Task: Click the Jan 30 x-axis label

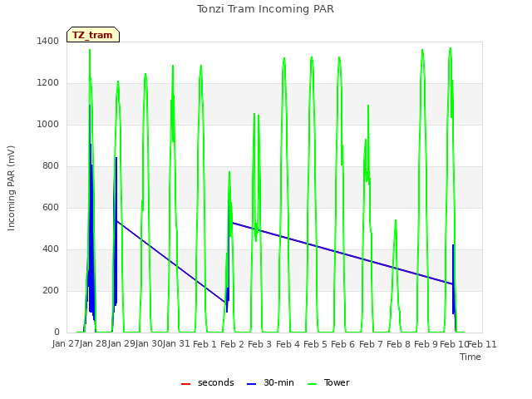Action: coord(149,343)
